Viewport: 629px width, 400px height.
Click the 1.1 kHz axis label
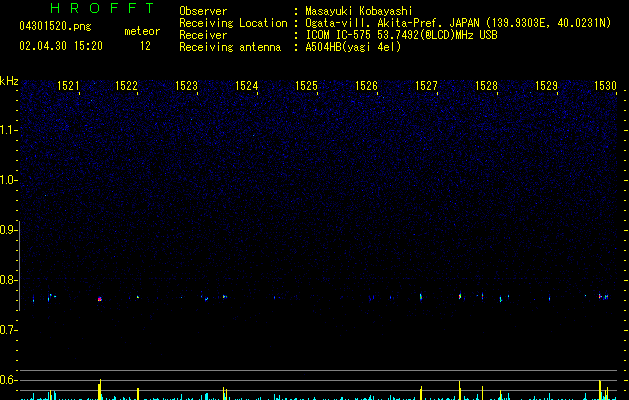point(8,130)
